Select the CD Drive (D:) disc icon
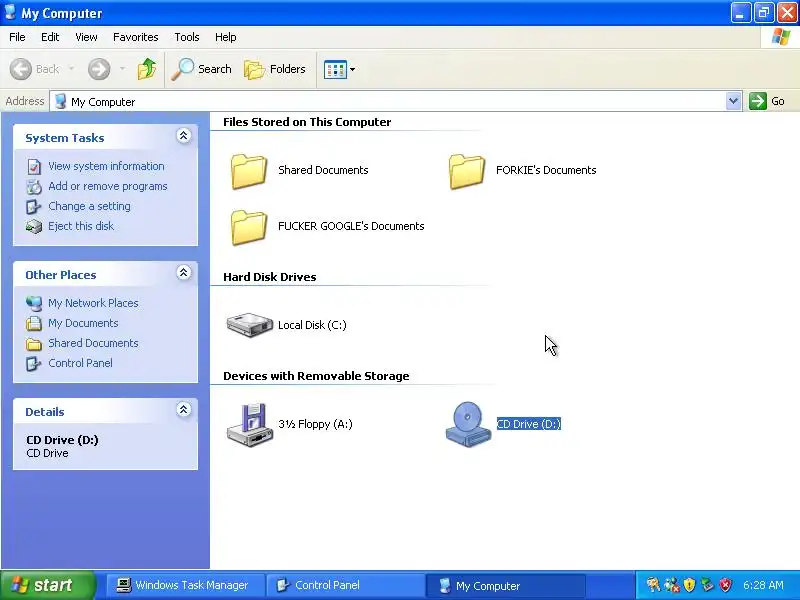 [x=468, y=424]
